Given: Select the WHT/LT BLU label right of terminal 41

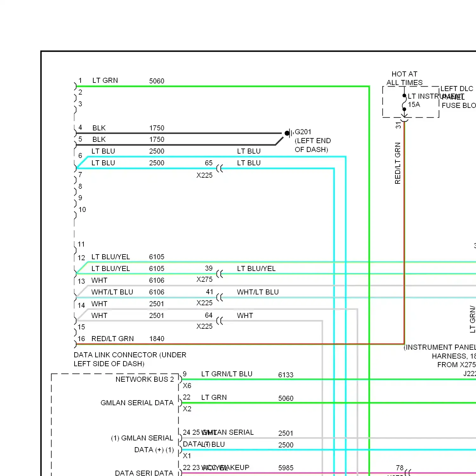Looking at the screenshot, I should pos(258,292).
